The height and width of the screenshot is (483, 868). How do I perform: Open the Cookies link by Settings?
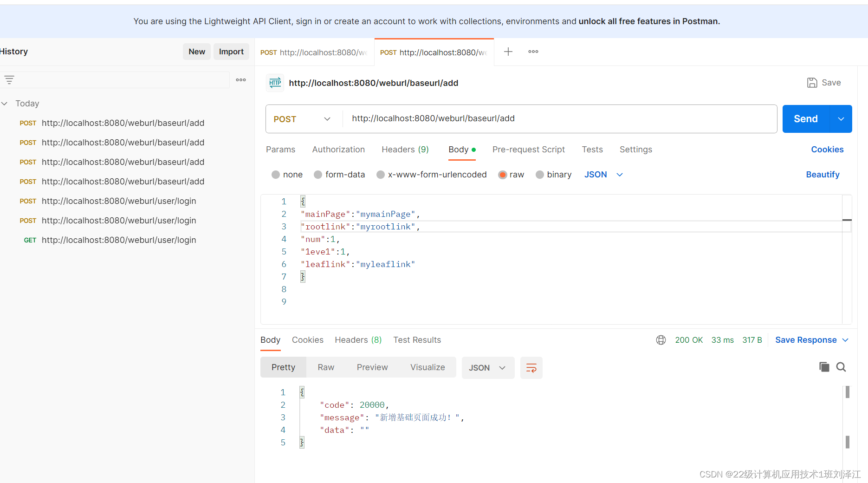(x=827, y=150)
